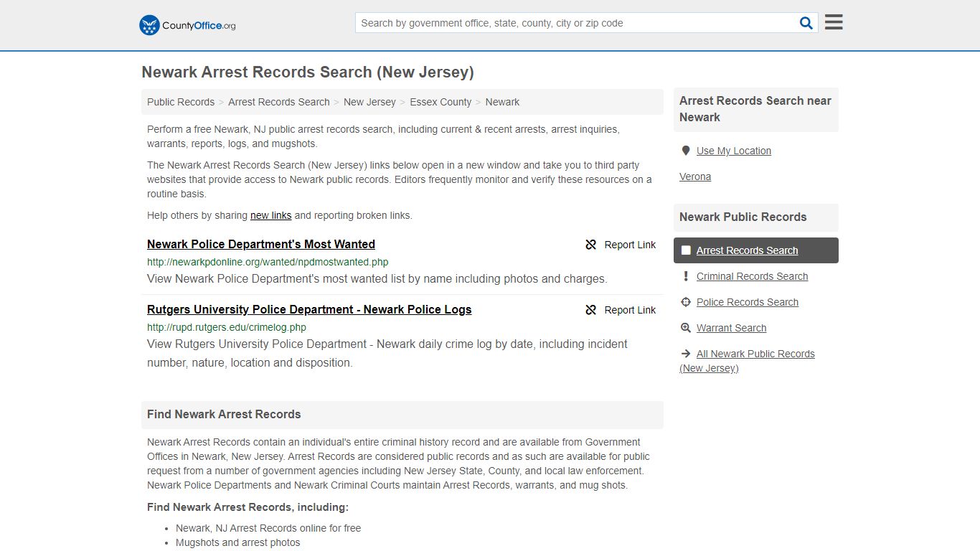Click the location pin icon beside Use My Location
This screenshot has width=980, height=551.
(x=686, y=151)
